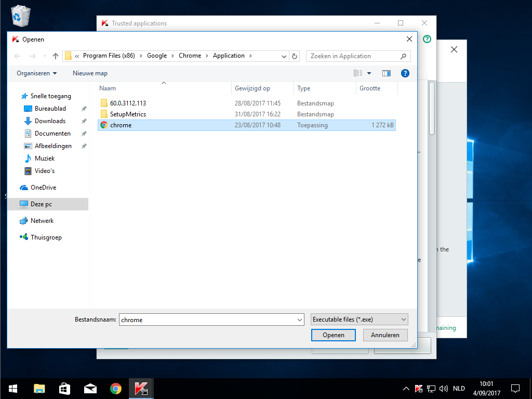Open Video's in sidebar
Screen dimensions: 532x399
(x=39, y=171)
